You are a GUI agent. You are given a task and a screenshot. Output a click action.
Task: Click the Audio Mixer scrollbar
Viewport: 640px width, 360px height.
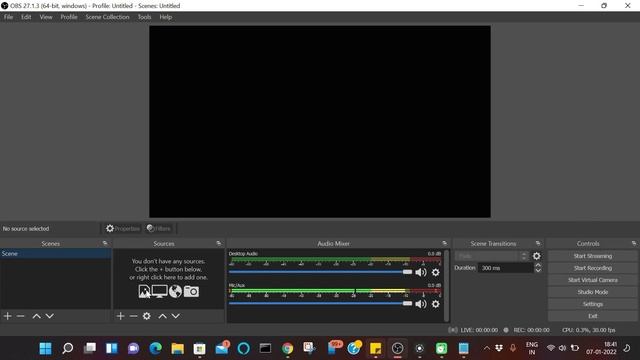coord(447,285)
